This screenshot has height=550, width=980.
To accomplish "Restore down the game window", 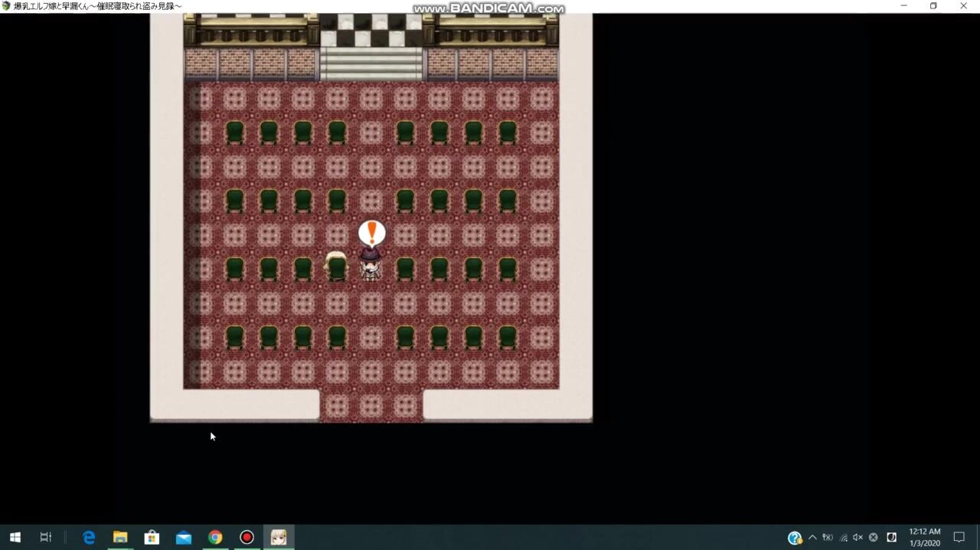I will point(933,6).
